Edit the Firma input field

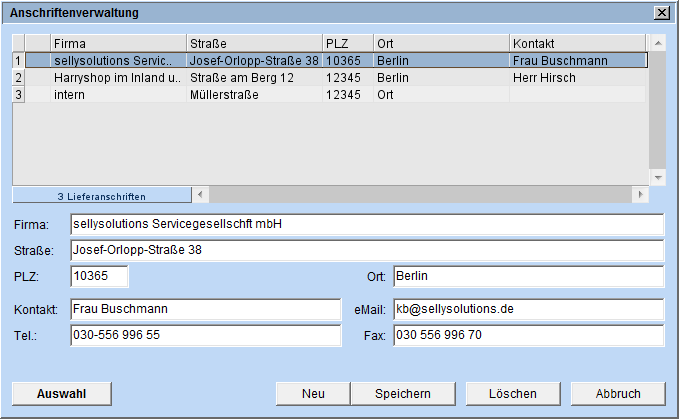(x=367, y=224)
